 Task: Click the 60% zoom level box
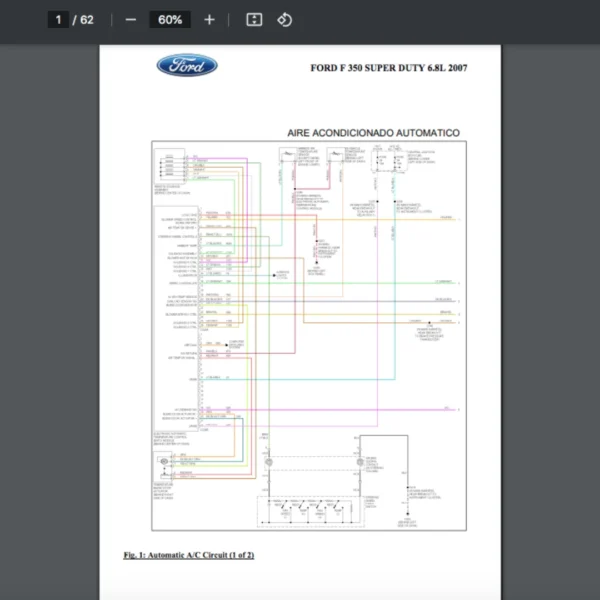pos(169,20)
